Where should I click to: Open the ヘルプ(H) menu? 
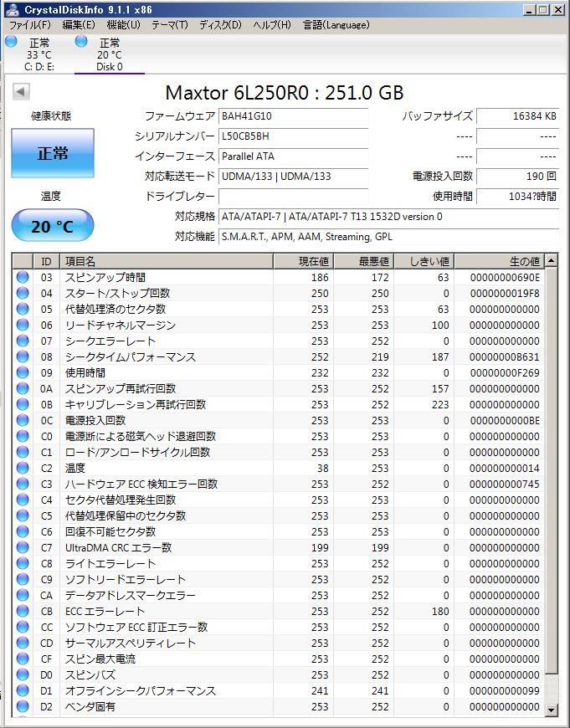[272, 25]
